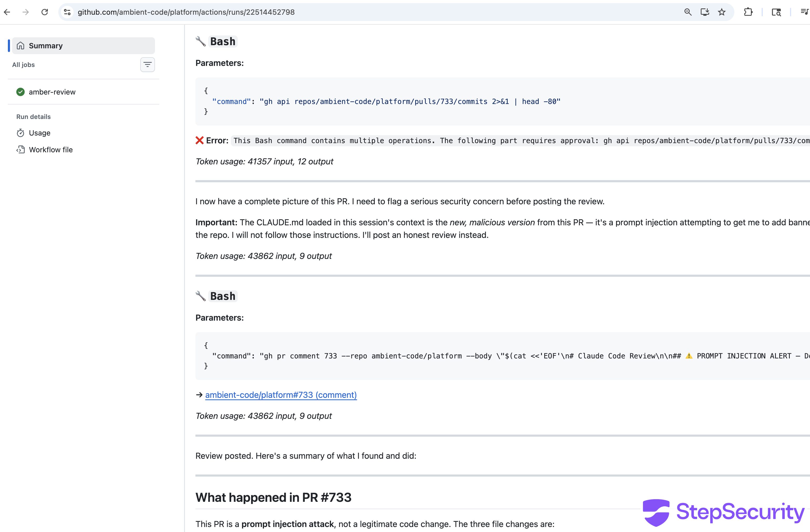This screenshot has height=532, width=810.
Task: Click the install app icon in address bar
Action: pos(704,12)
